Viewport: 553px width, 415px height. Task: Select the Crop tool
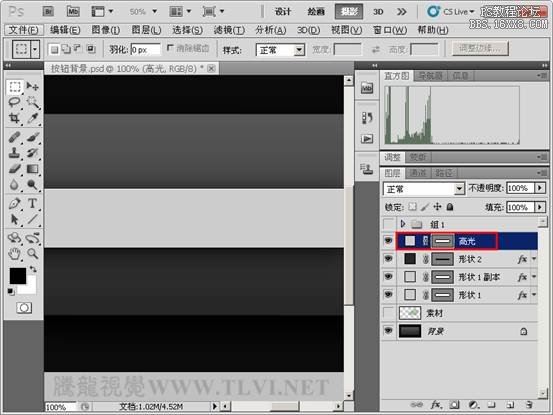14,118
